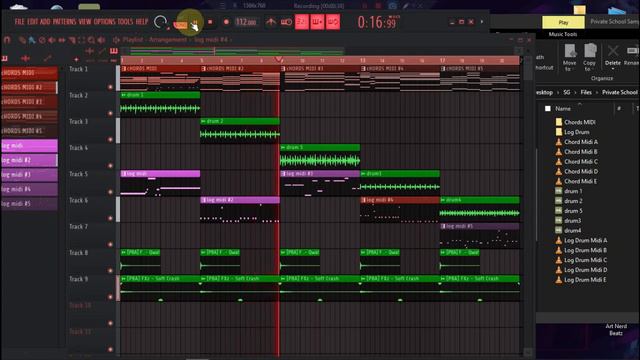Mute Track 3 using its LED
640x360 pixels.
(110, 140)
